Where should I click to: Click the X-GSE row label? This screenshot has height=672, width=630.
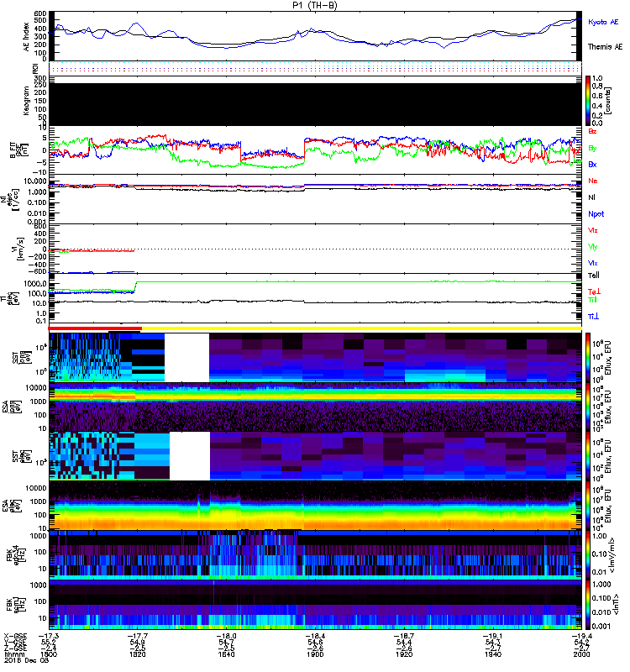coord(15,637)
